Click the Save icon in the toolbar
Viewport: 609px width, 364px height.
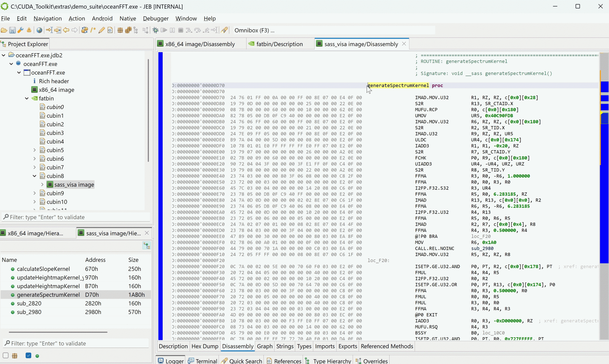(x=12, y=30)
